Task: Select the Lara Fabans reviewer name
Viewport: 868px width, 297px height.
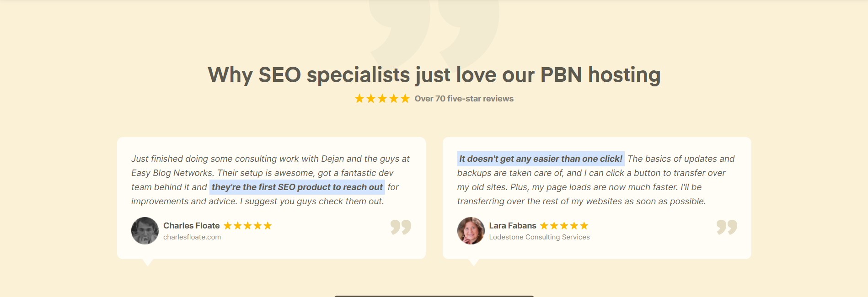Action: pos(512,226)
